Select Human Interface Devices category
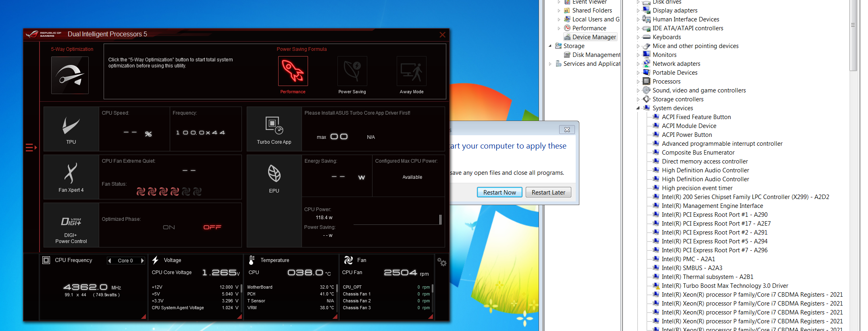This screenshot has width=868, height=331. [685, 19]
